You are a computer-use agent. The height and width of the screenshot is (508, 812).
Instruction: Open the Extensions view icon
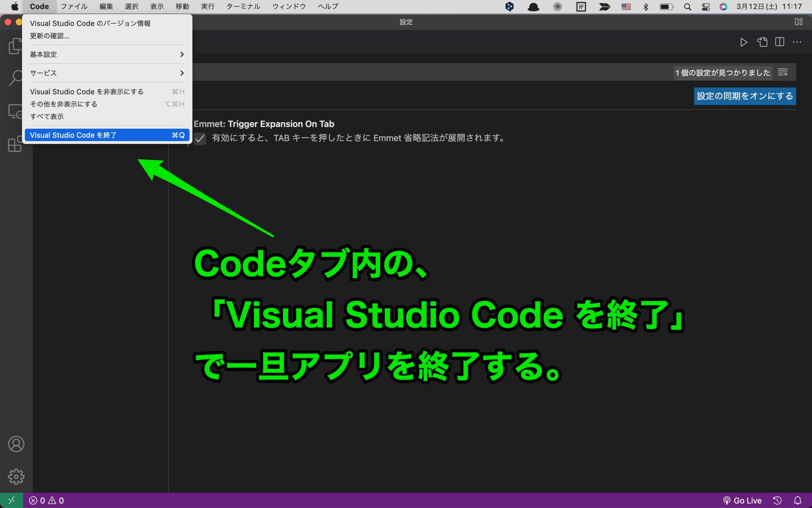[x=16, y=144]
